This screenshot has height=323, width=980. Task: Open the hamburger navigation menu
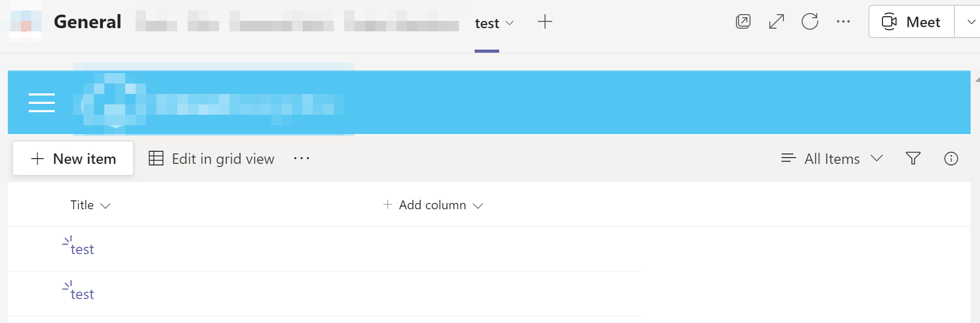(x=41, y=102)
